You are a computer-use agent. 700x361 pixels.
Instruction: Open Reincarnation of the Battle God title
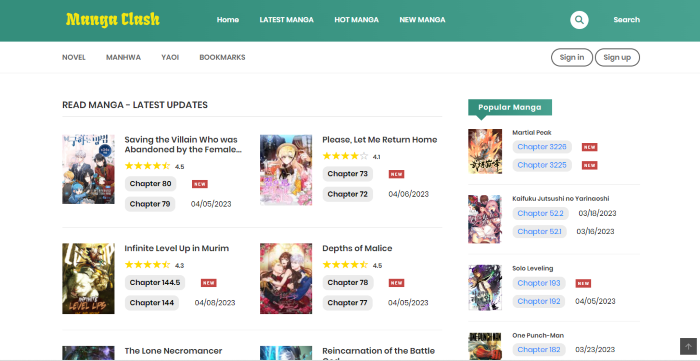[379, 354]
